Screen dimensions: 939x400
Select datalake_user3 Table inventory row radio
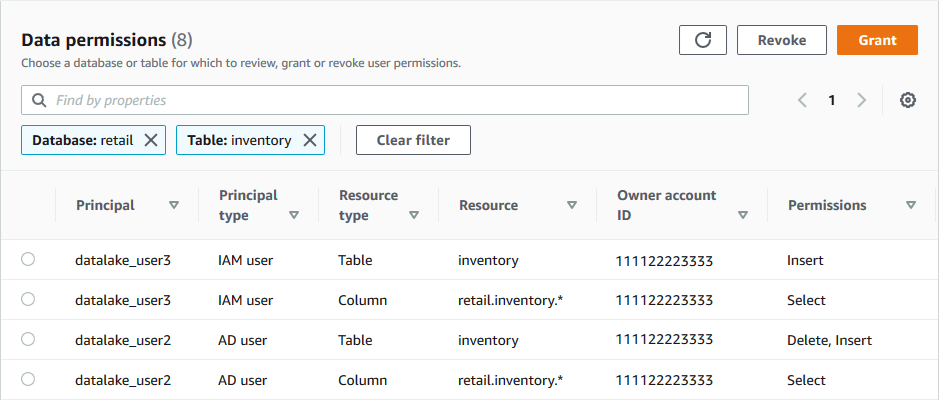click(28, 259)
